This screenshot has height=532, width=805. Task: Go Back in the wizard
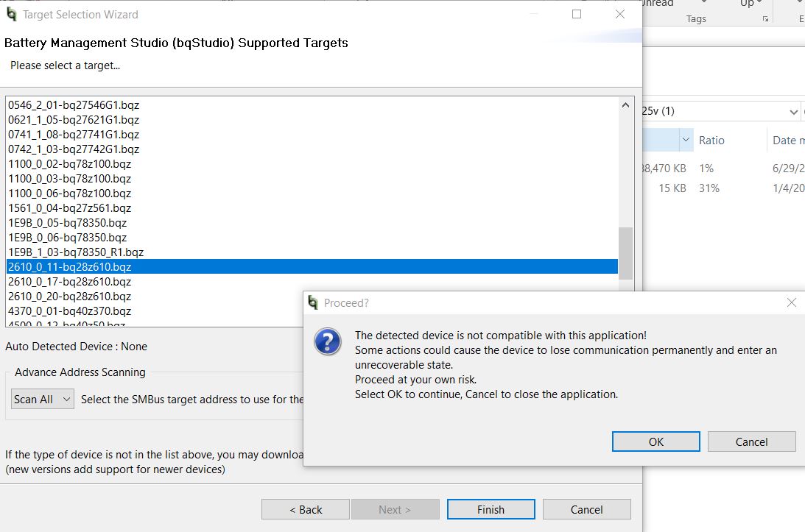click(306, 509)
